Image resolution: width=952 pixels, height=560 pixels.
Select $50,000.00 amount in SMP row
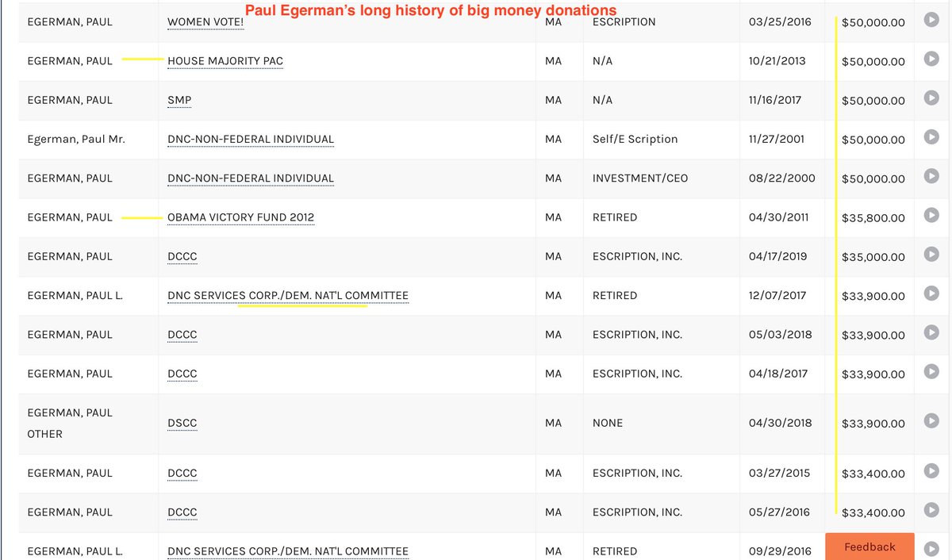coord(873,101)
